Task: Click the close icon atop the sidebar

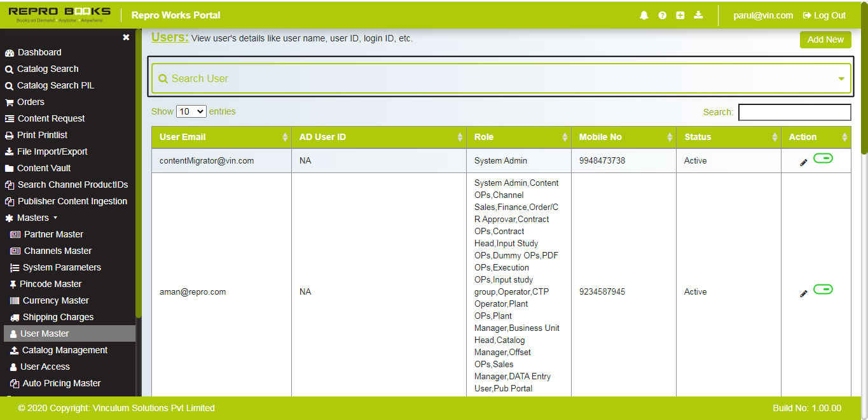Action: coord(126,38)
